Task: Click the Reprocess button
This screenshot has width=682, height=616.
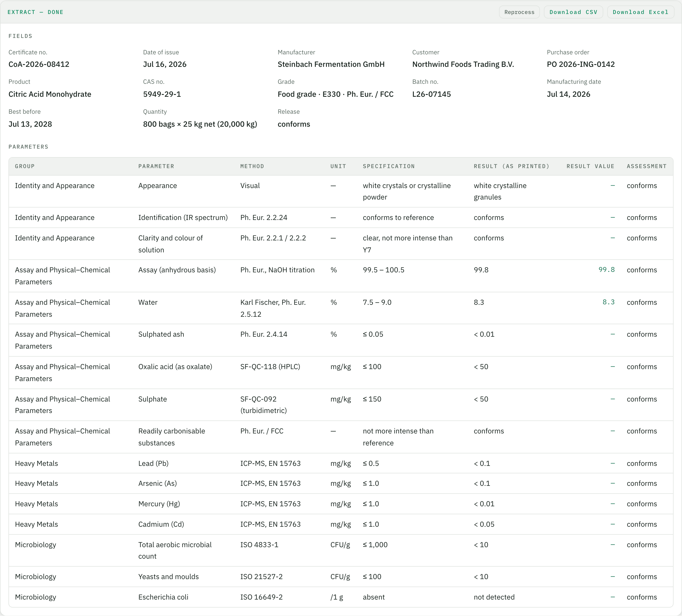Action: (519, 12)
